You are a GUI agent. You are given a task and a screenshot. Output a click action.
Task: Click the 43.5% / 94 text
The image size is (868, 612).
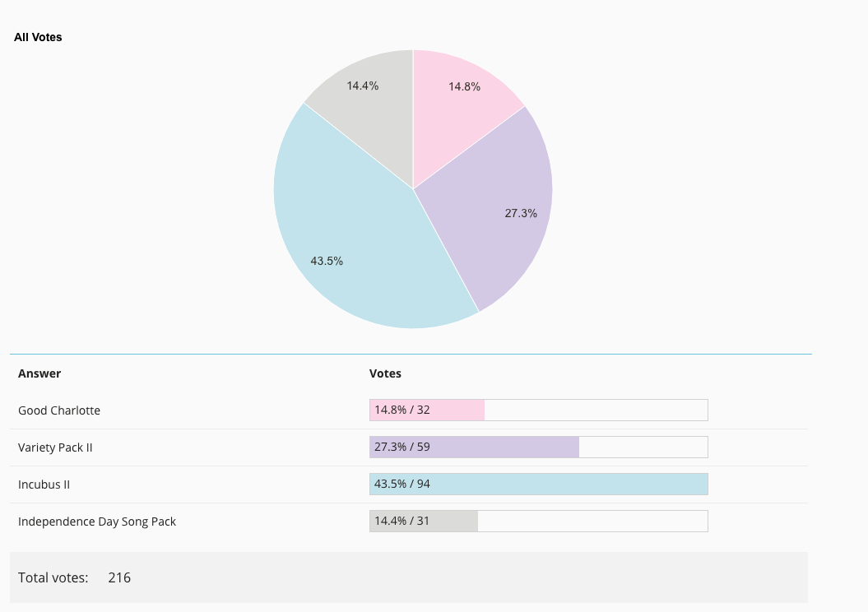point(402,484)
